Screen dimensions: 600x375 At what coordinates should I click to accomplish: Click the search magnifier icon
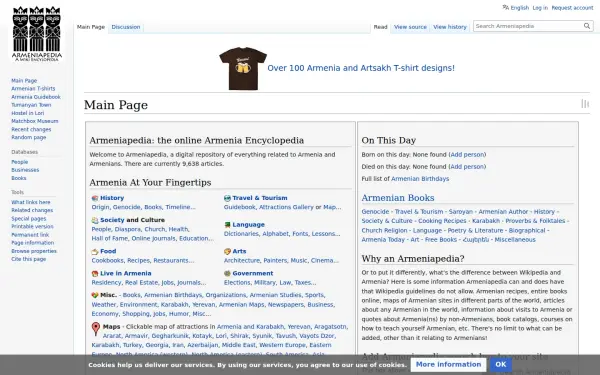(x=587, y=26)
